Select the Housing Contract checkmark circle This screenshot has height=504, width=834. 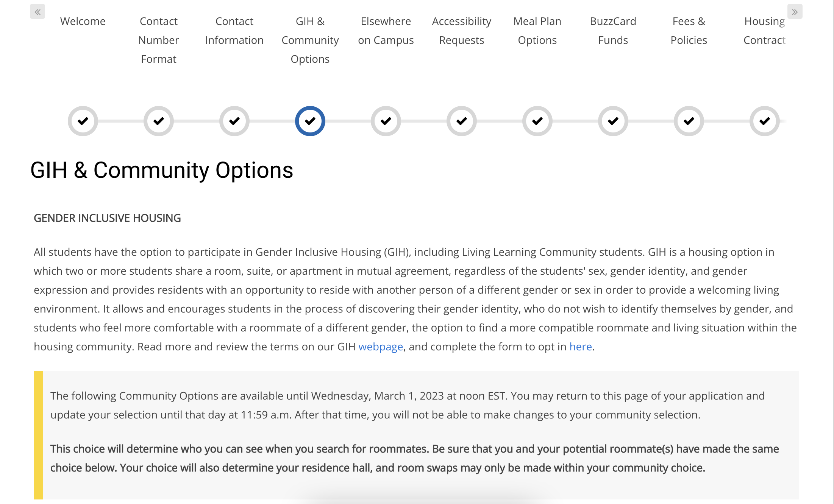click(764, 121)
